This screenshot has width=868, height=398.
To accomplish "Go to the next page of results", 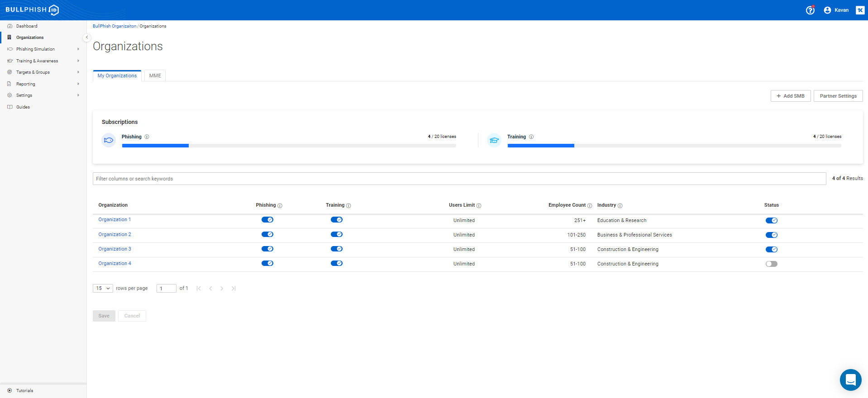I will click(x=222, y=289).
